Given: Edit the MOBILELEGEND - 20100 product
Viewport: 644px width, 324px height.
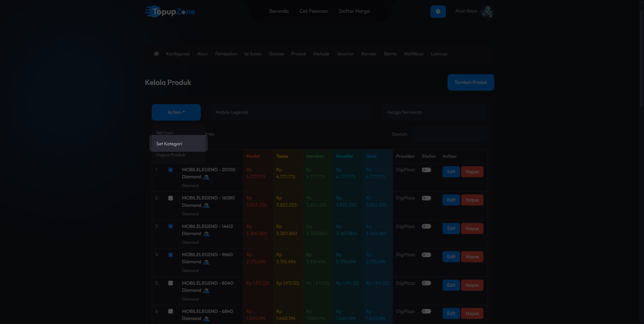Looking at the screenshot, I should coord(451,172).
